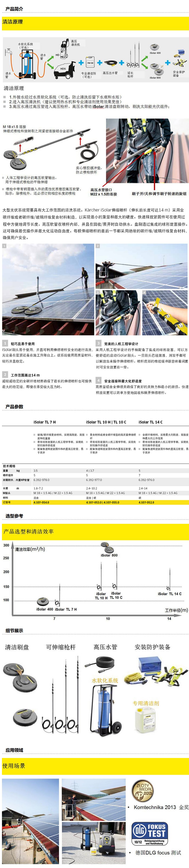The height and width of the screenshot is (868, 189).
Task: Open the close-up photo of yellow-black telescopic lance
Action: point(165,312)
